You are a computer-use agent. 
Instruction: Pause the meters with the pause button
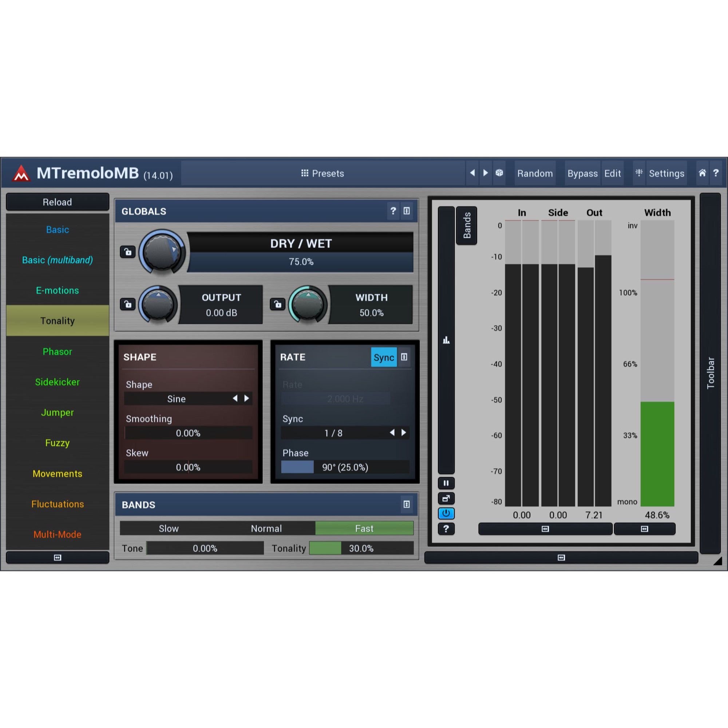click(x=446, y=483)
